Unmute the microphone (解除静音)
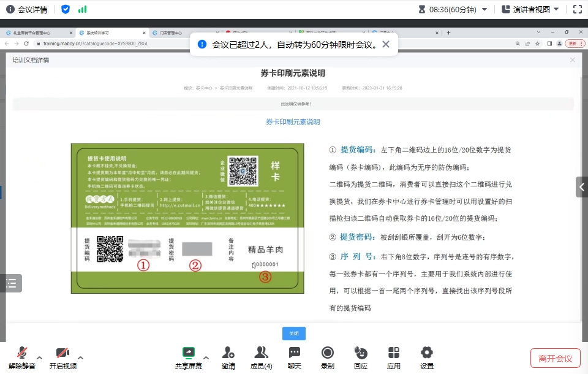Screen dimensions: 588x374 point(22,353)
